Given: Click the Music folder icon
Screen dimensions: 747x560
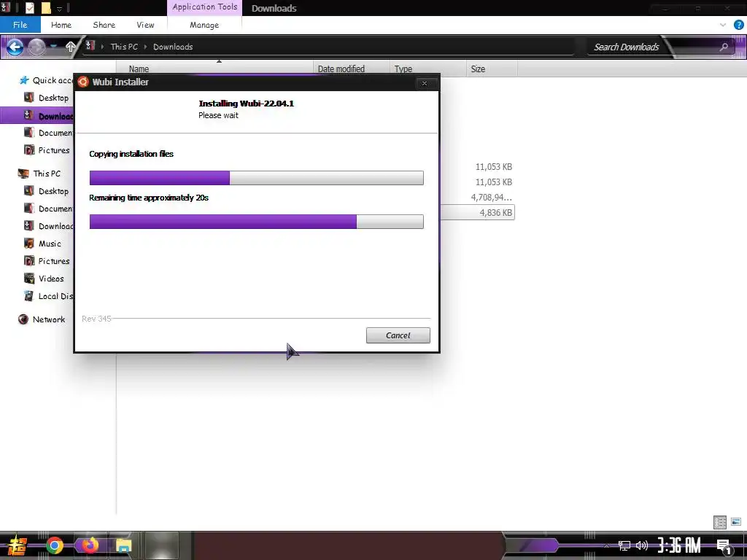Looking at the screenshot, I should (29, 244).
